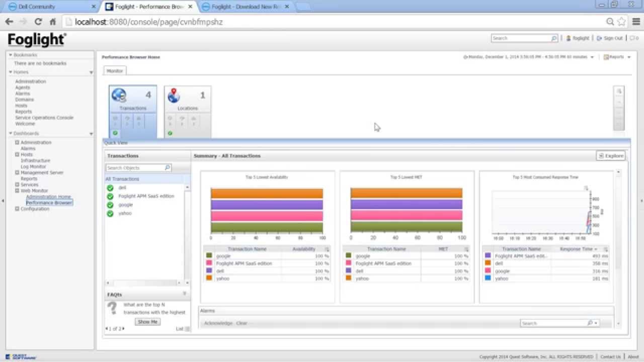This screenshot has width=644, height=362.
Task: Click the List icon in the FAQts footer
Action: [x=188, y=329]
